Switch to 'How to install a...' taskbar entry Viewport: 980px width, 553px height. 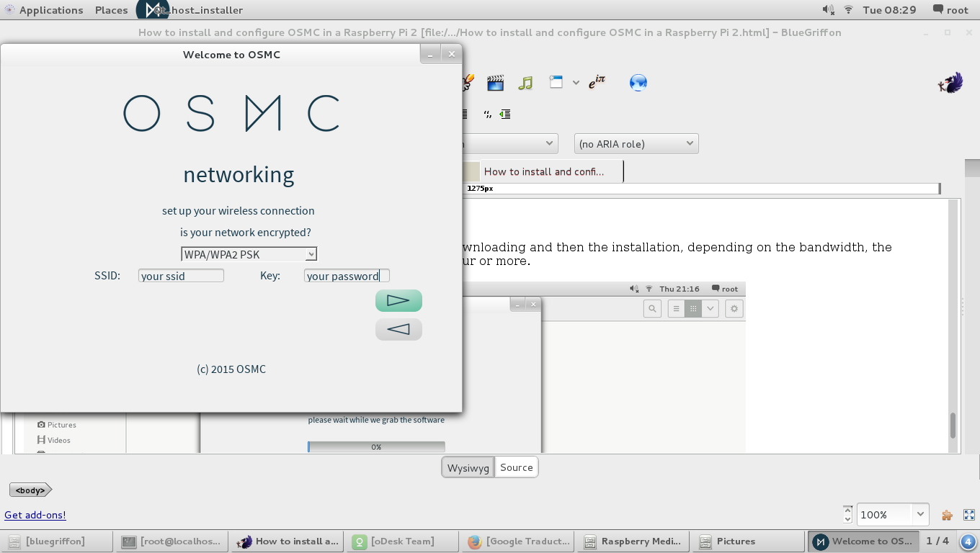coord(287,541)
